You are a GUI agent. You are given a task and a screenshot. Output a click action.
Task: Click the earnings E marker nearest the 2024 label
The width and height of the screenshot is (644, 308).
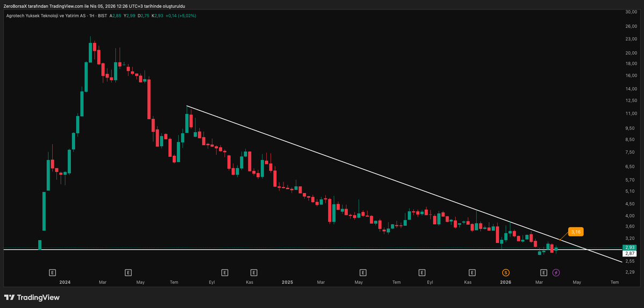[53, 273]
